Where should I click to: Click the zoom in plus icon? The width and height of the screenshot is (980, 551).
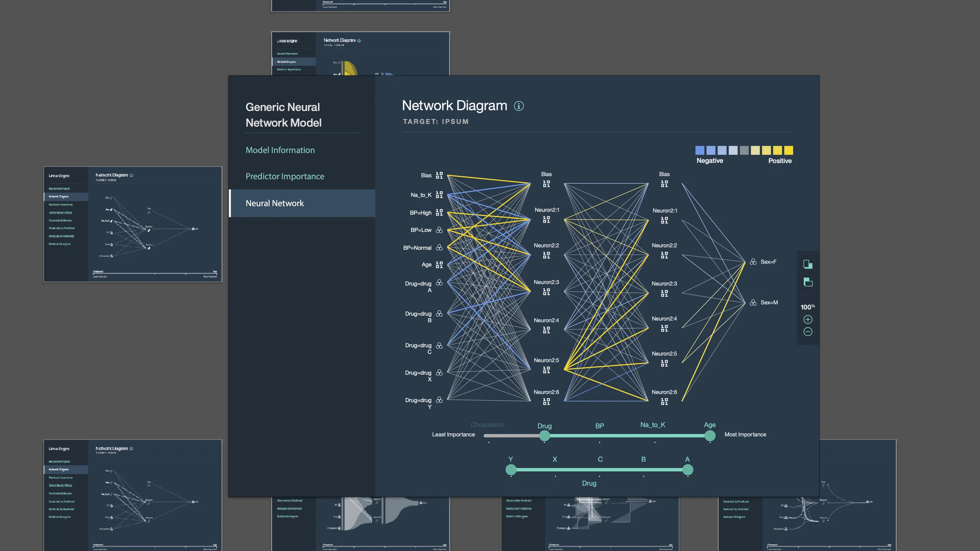point(807,319)
